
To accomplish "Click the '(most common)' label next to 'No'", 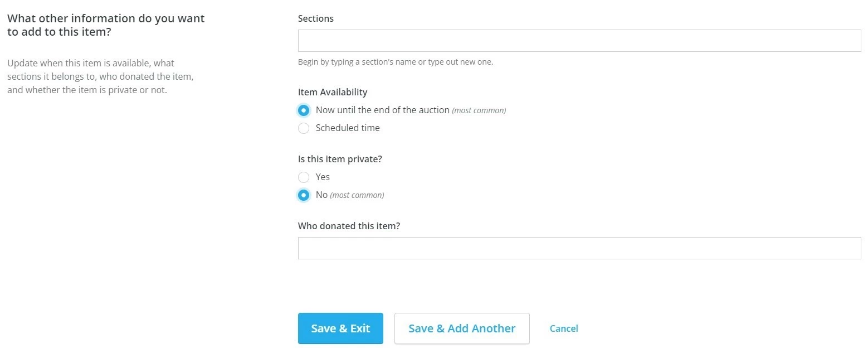I will [x=357, y=195].
